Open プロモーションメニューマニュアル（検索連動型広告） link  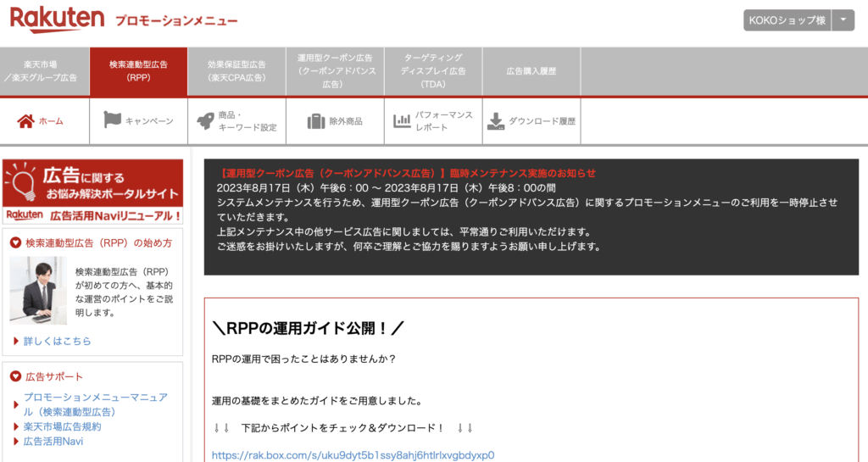pyautogui.click(x=95, y=404)
